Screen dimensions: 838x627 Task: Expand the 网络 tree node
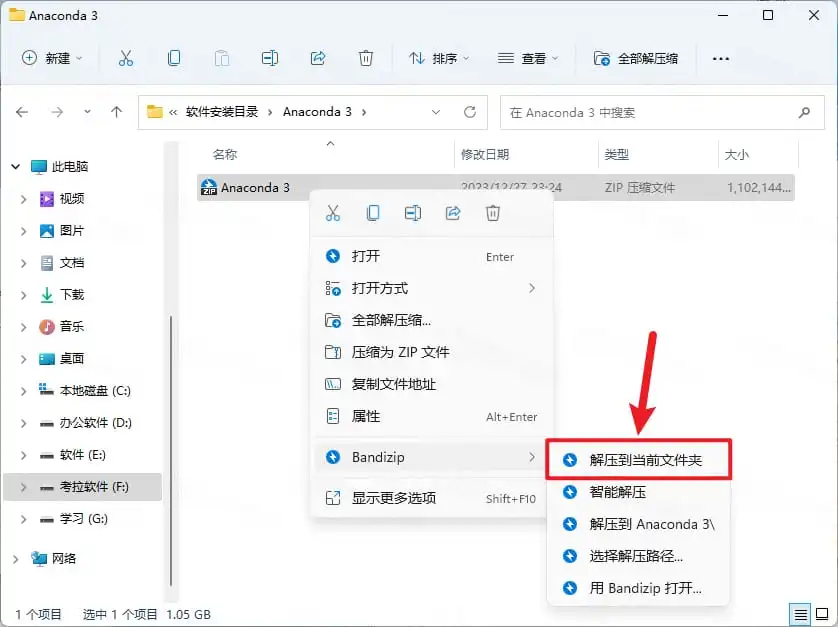tap(15, 559)
